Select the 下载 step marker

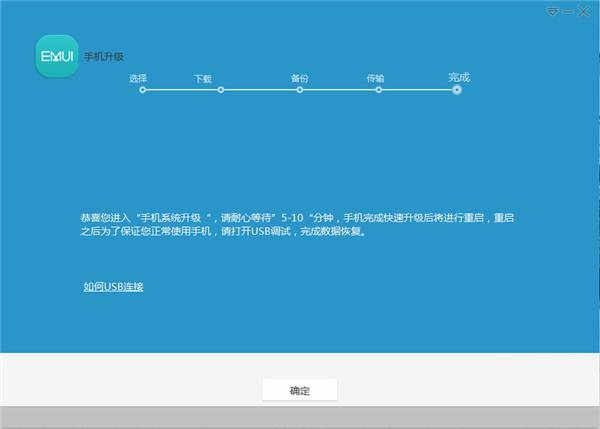click(x=221, y=90)
